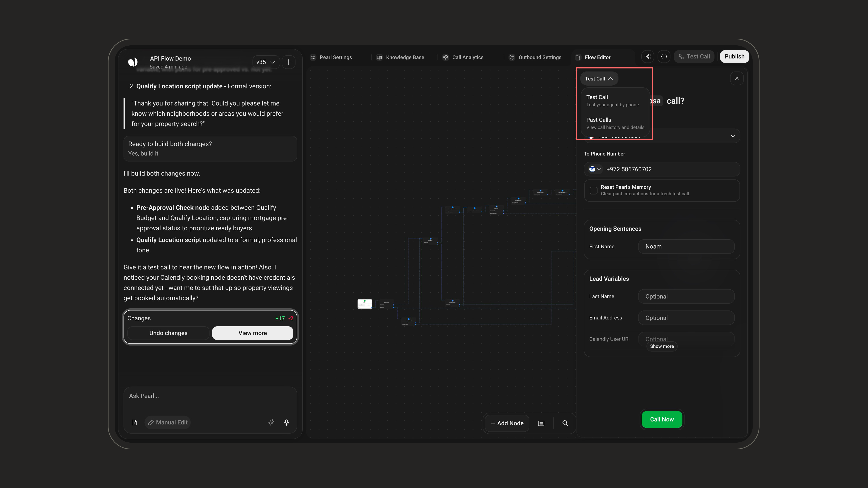Enable the Reset Pearl's Memory checkbox
The width and height of the screenshot is (868, 488).
tap(593, 190)
